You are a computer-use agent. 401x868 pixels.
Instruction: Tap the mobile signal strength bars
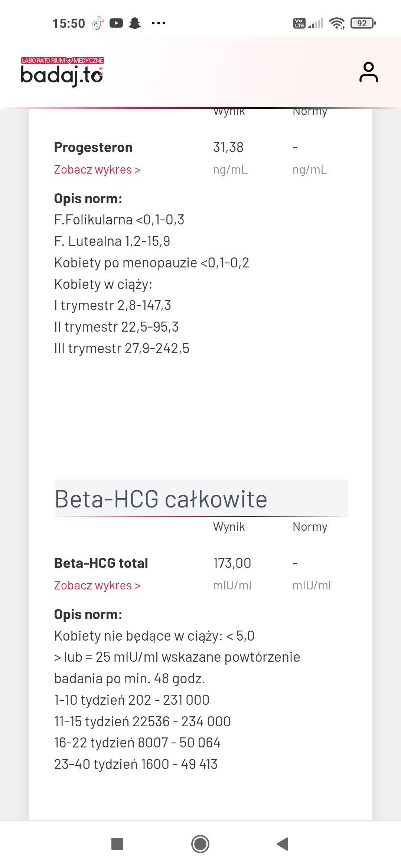pyautogui.click(x=316, y=23)
